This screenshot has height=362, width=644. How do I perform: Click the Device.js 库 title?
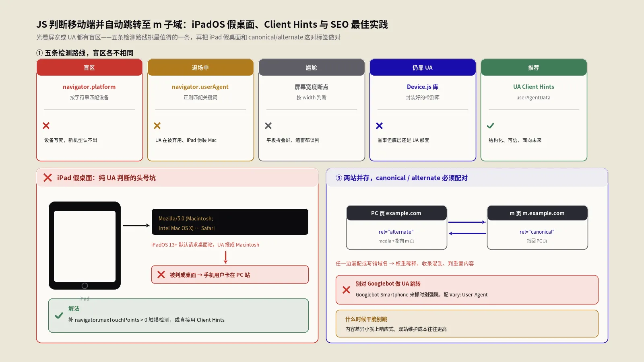pyautogui.click(x=423, y=87)
